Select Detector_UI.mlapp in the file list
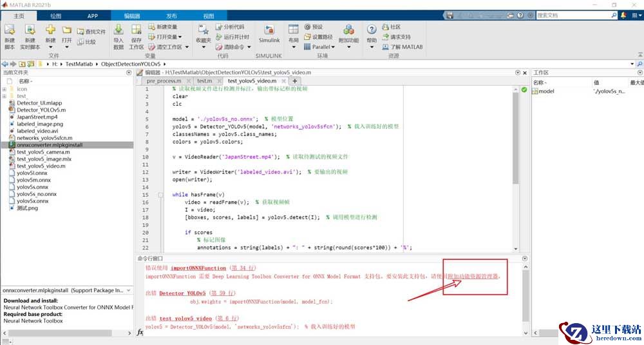 pyautogui.click(x=39, y=103)
